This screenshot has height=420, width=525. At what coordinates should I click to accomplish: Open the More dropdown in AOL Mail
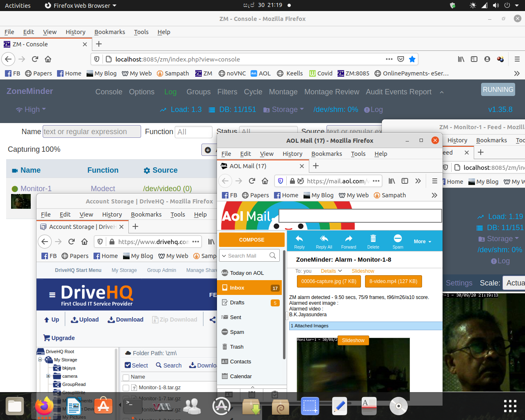point(422,242)
